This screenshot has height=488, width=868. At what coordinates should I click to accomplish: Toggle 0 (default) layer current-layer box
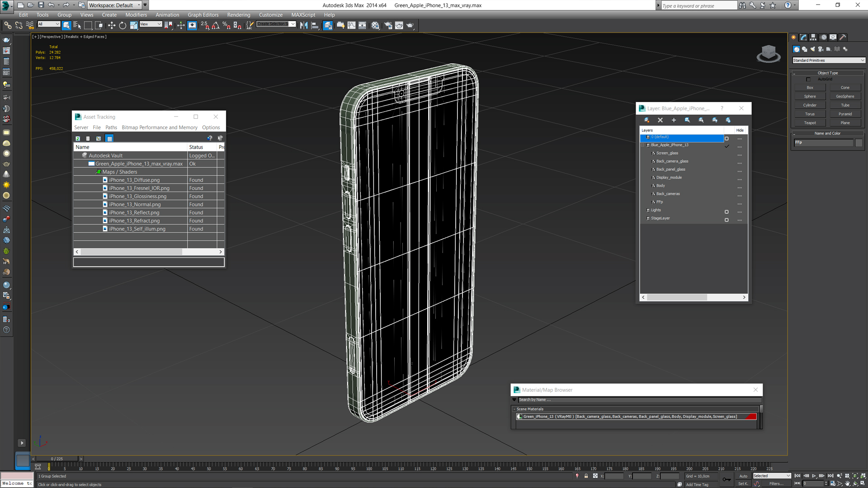tap(726, 138)
